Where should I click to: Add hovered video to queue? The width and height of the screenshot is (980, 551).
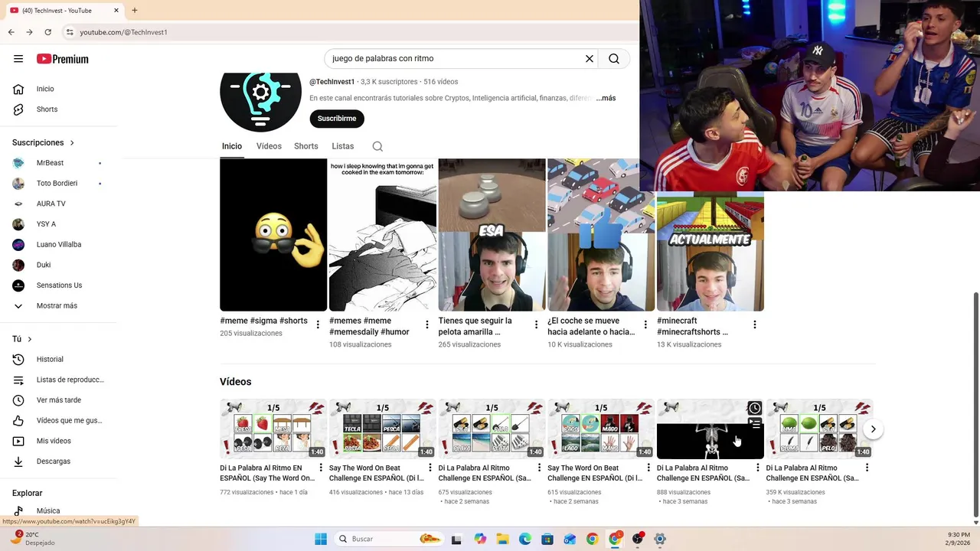pyautogui.click(x=755, y=422)
